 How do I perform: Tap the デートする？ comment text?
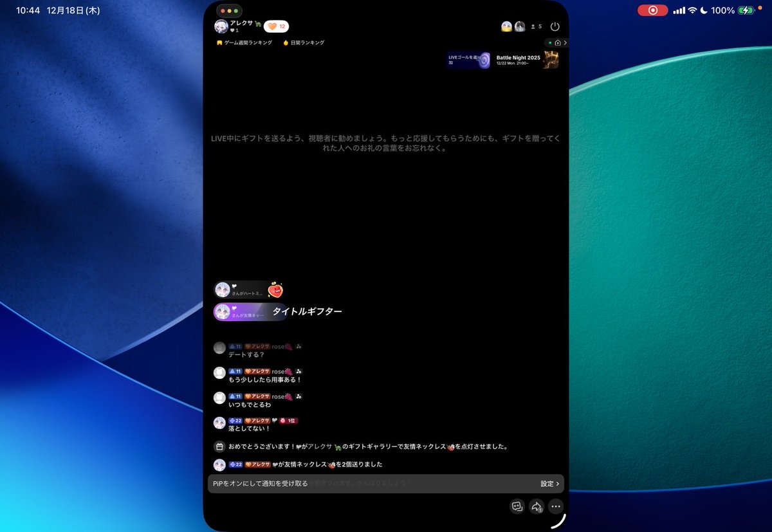point(246,354)
